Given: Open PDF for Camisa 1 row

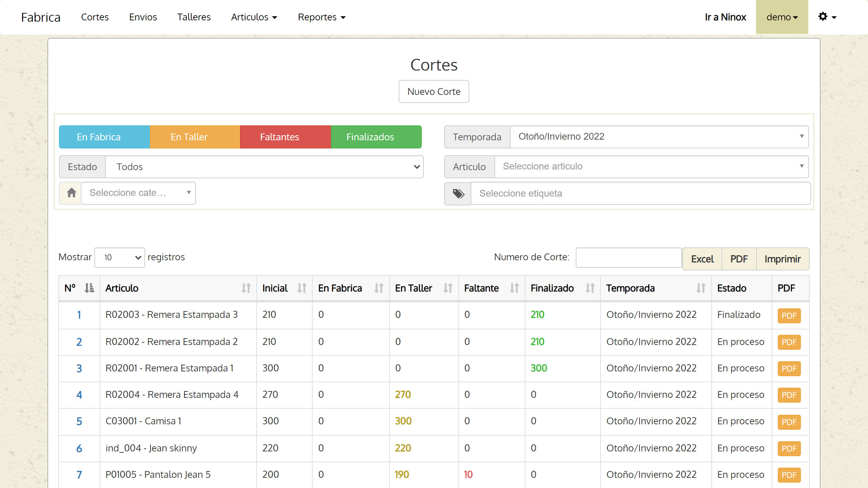Looking at the screenshot, I should pos(789,422).
